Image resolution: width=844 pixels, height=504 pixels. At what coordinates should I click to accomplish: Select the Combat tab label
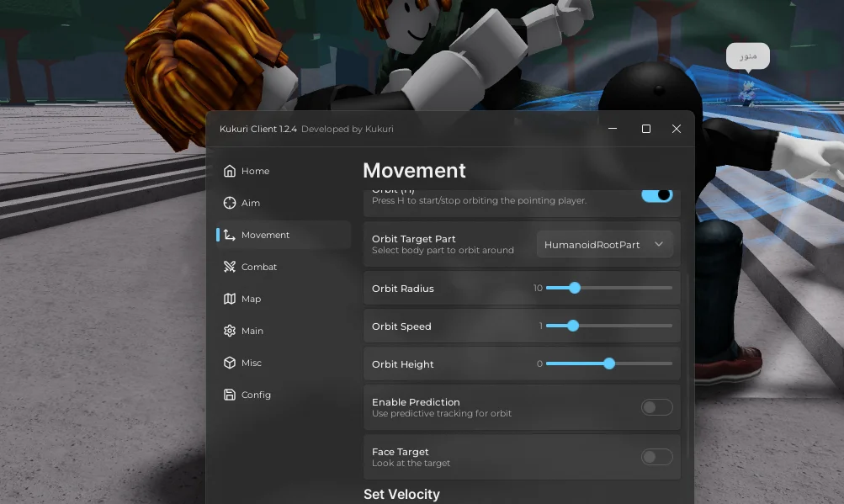(x=259, y=267)
